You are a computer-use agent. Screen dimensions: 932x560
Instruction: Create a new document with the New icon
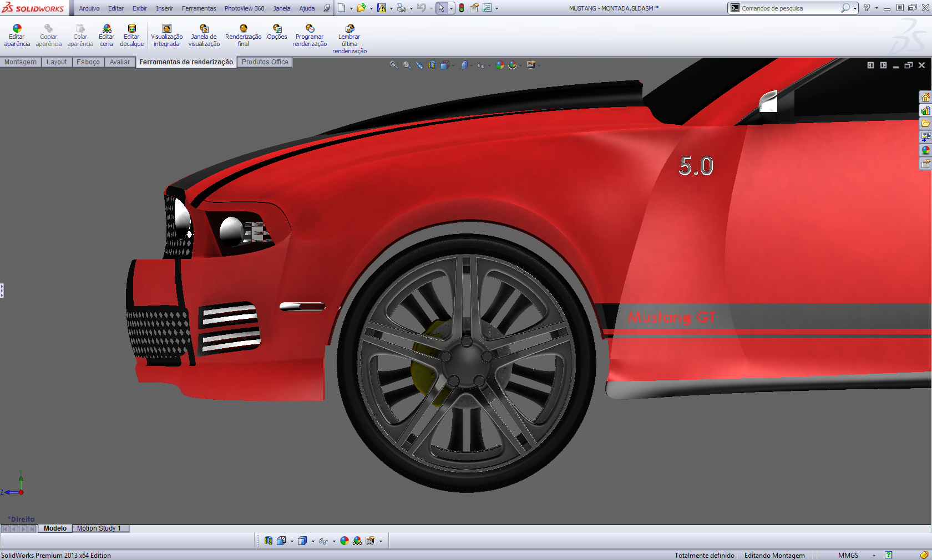[x=342, y=8]
